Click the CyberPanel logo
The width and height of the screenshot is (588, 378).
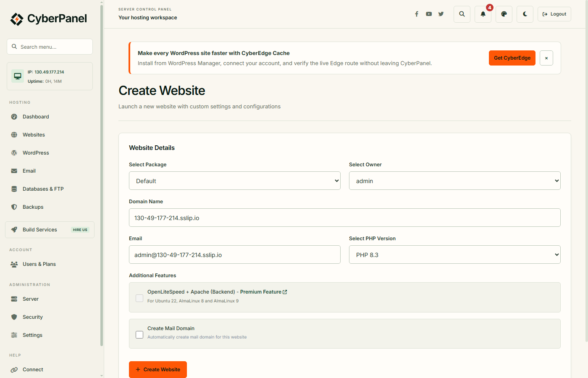tap(49, 19)
